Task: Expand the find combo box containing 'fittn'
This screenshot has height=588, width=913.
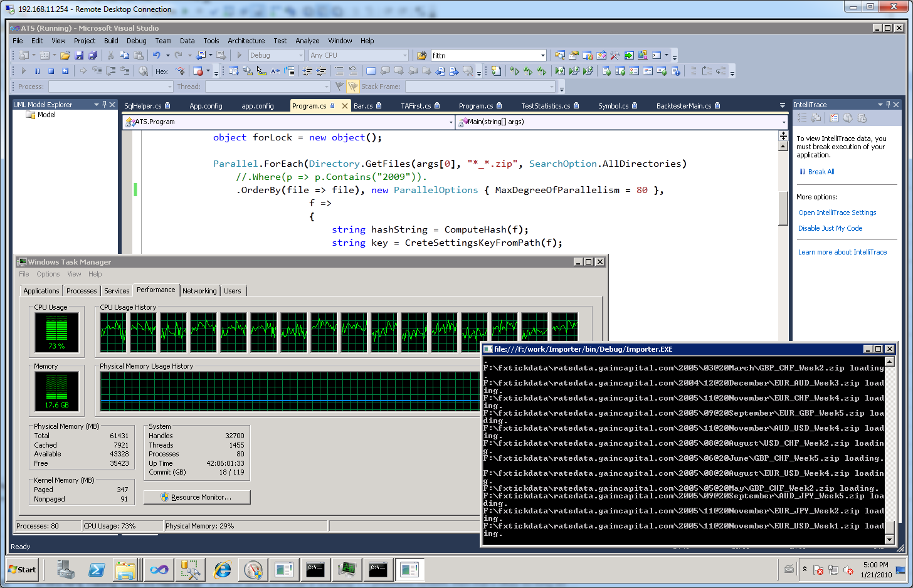Action: (x=543, y=55)
